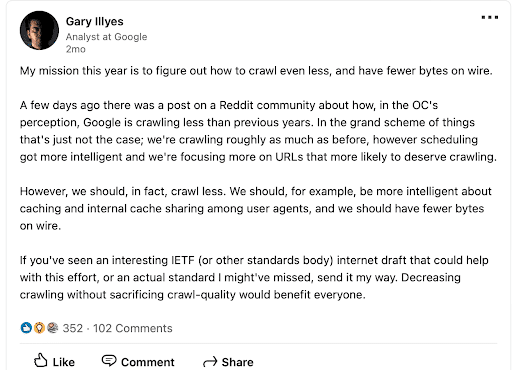Click the paragraph about the Reddit community post
The height and width of the screenshot is (370, 512).
click(258, 131)
